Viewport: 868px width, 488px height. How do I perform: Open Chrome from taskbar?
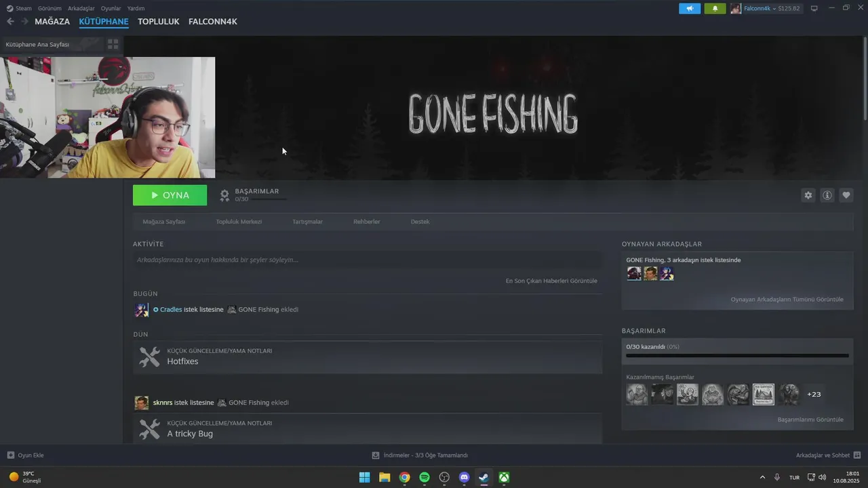tap(404, 477)
